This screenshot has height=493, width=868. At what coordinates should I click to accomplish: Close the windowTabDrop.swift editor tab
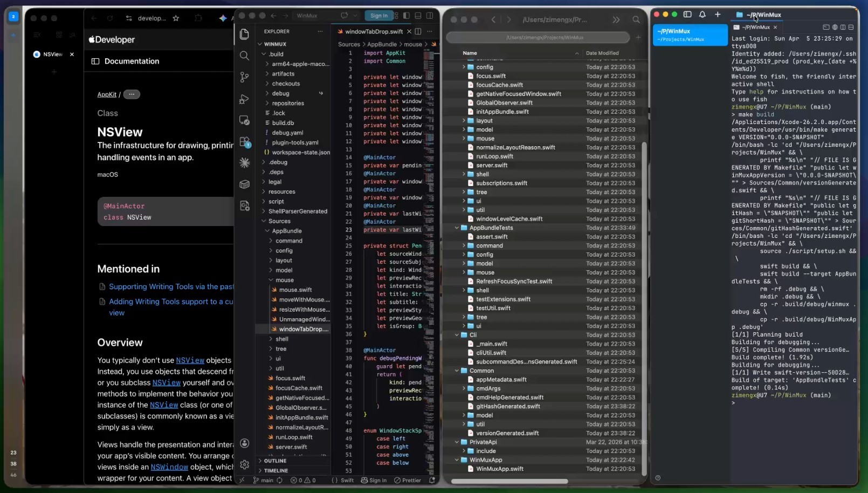tap(409, 31)
